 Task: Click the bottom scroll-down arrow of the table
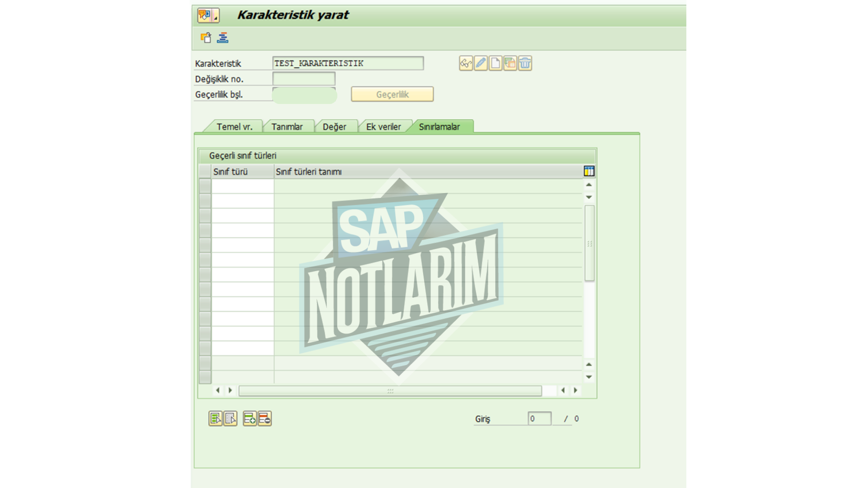[589, 377]
